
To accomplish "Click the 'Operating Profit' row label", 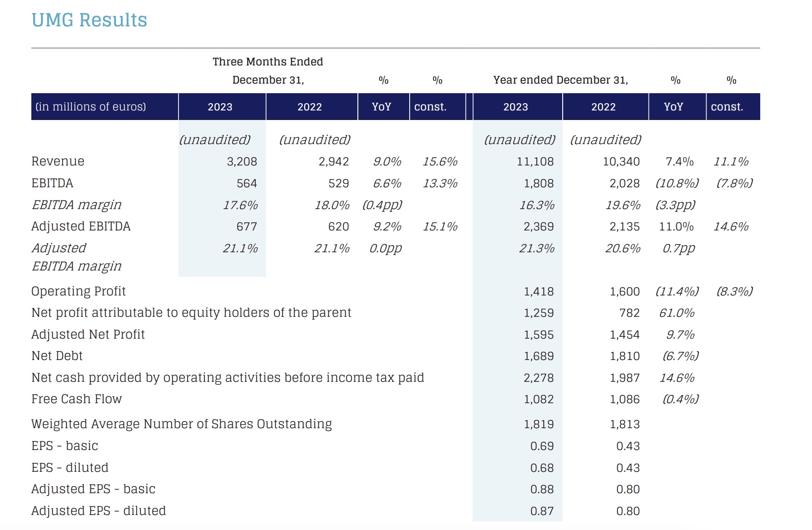I will [x=79, y=291].
